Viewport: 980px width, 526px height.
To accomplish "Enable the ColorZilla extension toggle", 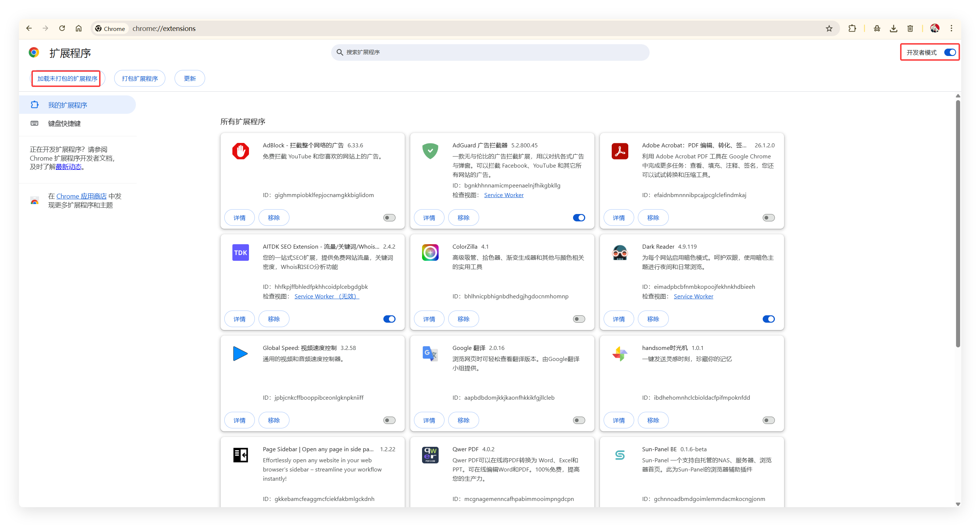I will pos(579,319).
